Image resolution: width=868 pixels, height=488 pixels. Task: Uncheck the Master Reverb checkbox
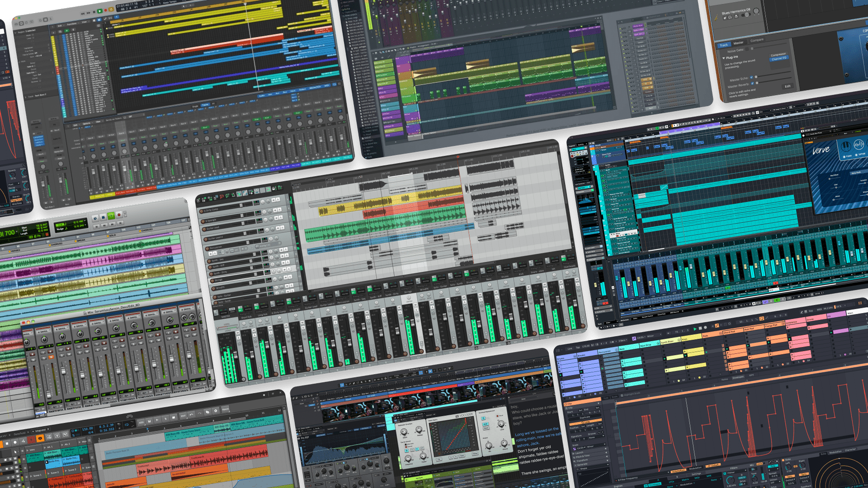[753, 83]
